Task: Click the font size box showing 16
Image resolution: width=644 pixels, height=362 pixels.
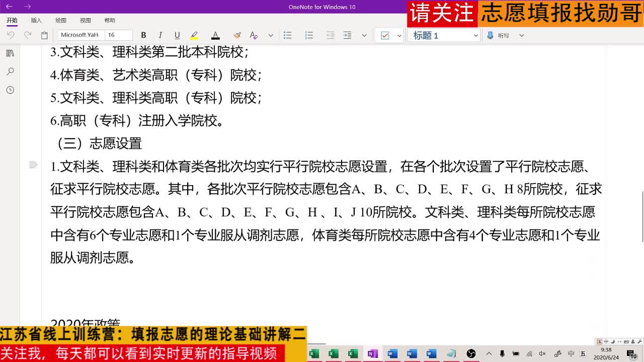Action: (119, 35)
